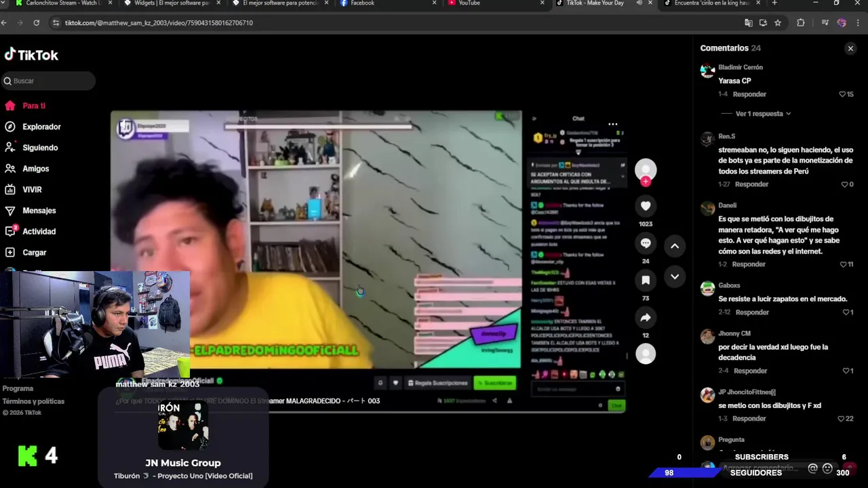The image size is (868, 488).
Task: Switch to Facebook browser tab
Action: point(387,3)
